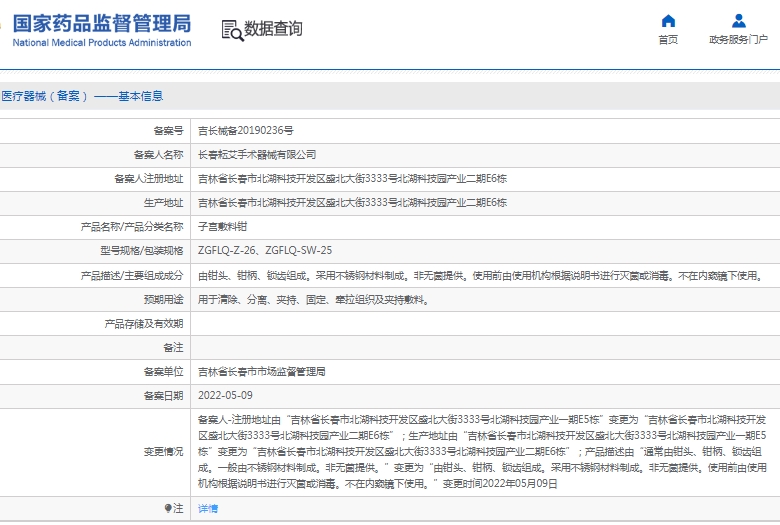Click the 备案号 row label
Image resolution: width=780 pixels, height=525 pixels.
(x=168, y=130)
